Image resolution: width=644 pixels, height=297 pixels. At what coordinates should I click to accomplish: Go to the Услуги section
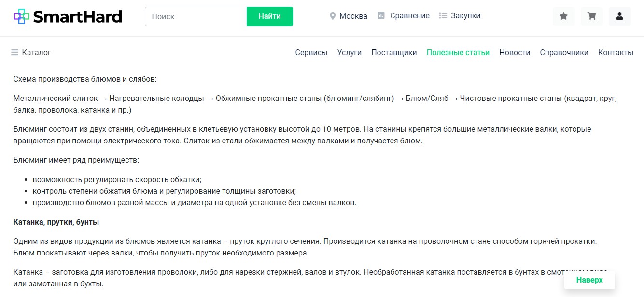coord(350,52)
